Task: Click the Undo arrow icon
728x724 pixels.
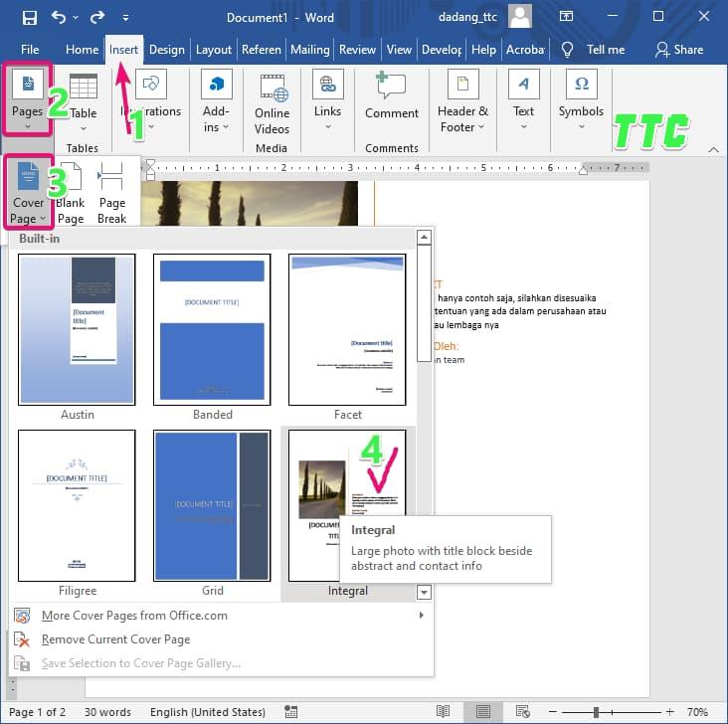Action: point(59,18)
